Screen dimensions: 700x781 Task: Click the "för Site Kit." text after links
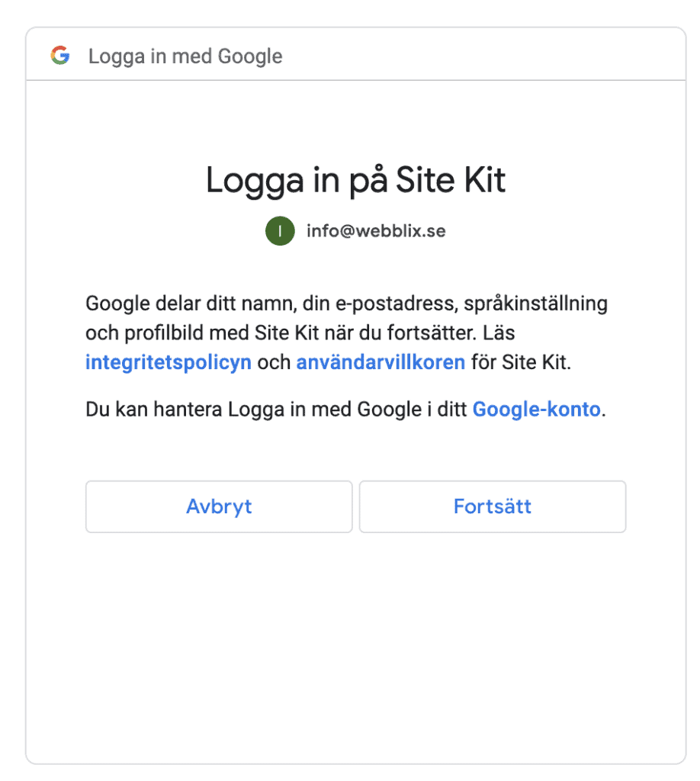pos(522,362)
